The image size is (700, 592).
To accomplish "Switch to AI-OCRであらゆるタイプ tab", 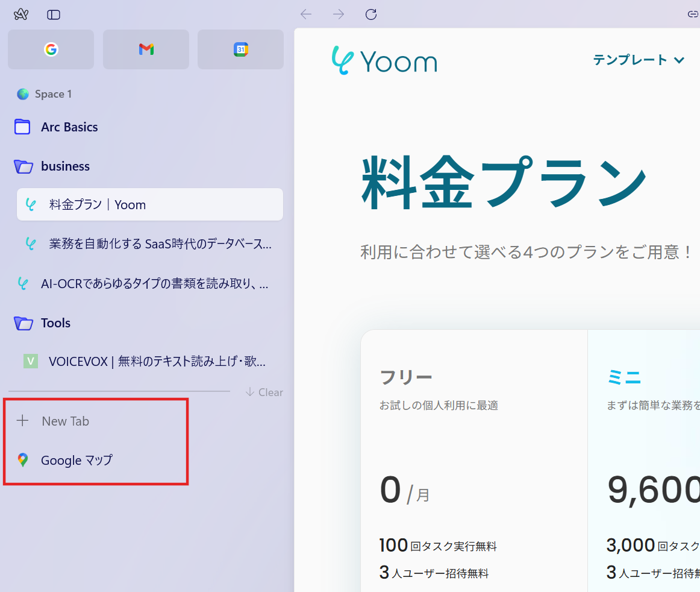I will (x=146, y=284).
